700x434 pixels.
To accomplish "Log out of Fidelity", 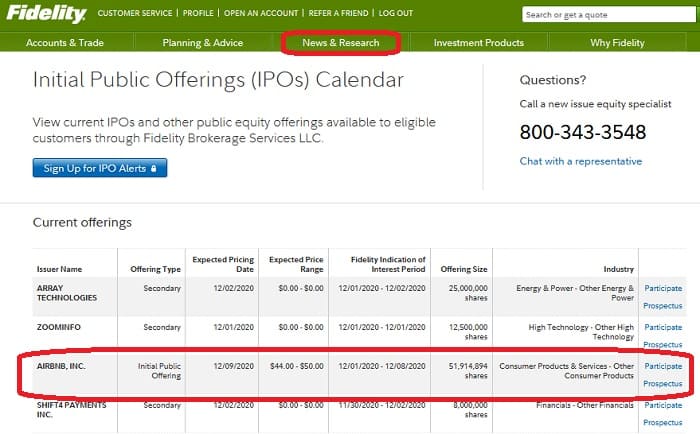I will tap(396, 13).
